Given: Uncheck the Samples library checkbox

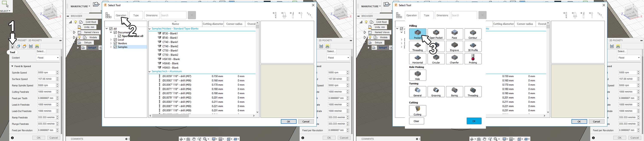Looking at the screenshot, I should point(115,47).
